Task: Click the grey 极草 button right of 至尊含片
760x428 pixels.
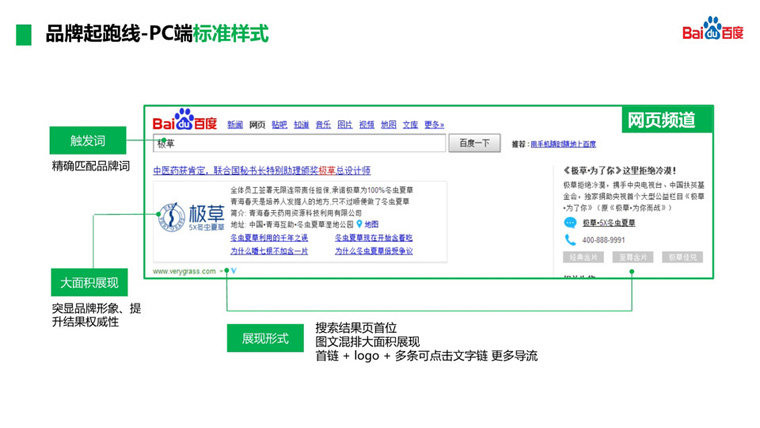Action: (x=682, y=257)
